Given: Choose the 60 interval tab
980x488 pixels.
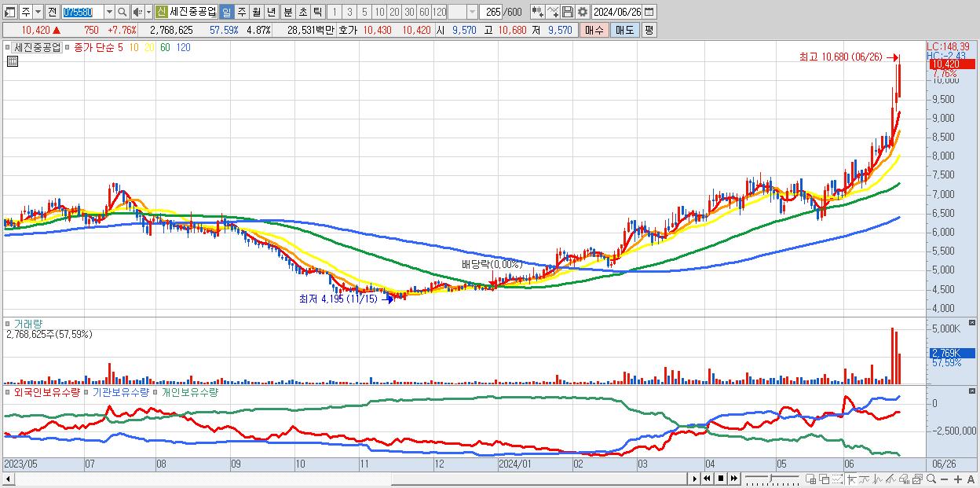Looking at the screenshot, I should pos(424,12).
